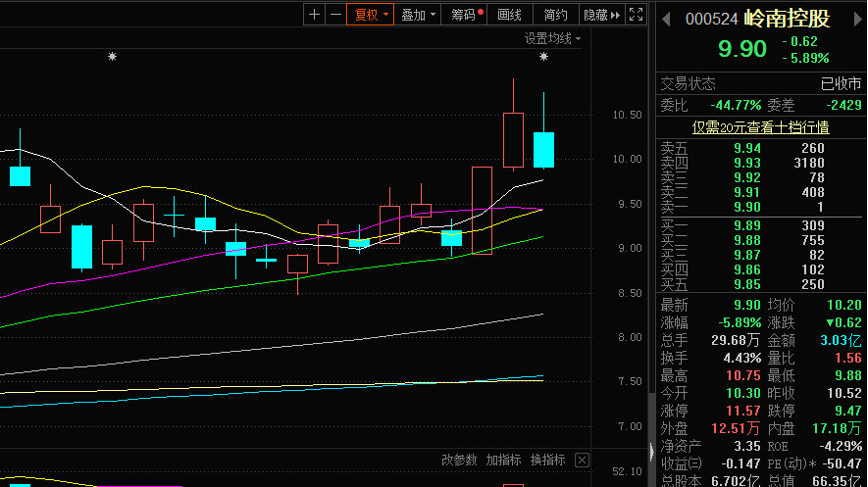Close the indicator sub-panel with X icon
The image size is (868, 487).
(582, 460)
